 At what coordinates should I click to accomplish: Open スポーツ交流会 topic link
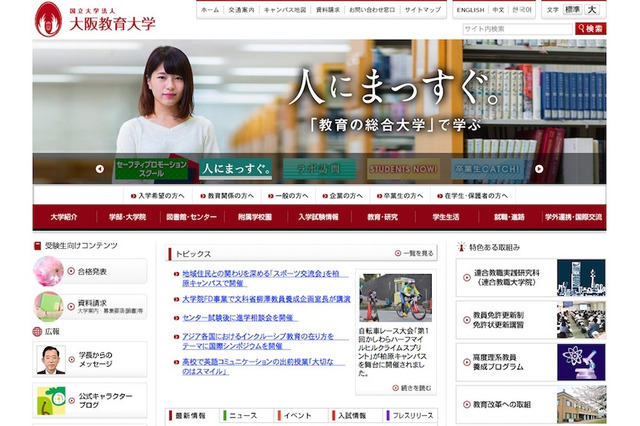(x=261, y=278)
